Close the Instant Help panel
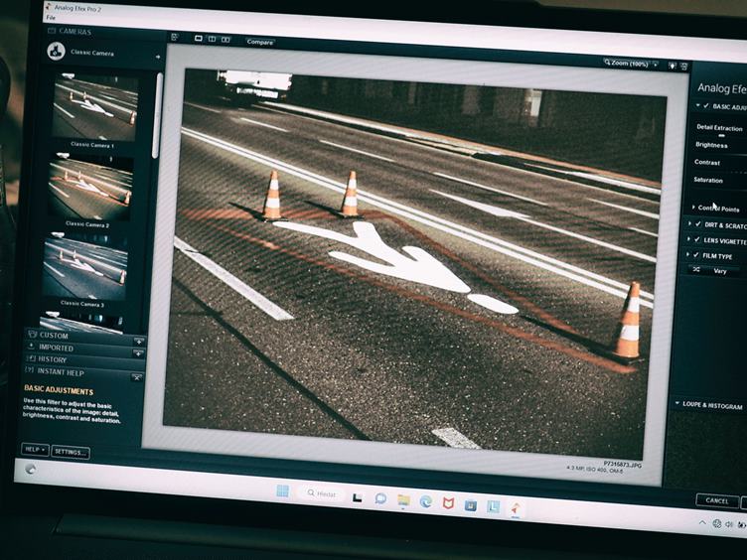The height and width of the screenshot is (560, 747). pyautogui.click(x=136, y=377)
